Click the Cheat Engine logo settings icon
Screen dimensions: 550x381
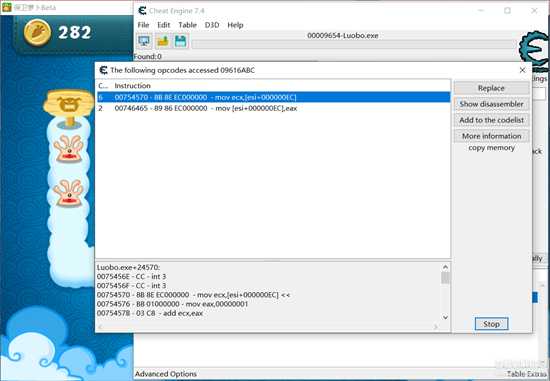(x=534, y=49)
